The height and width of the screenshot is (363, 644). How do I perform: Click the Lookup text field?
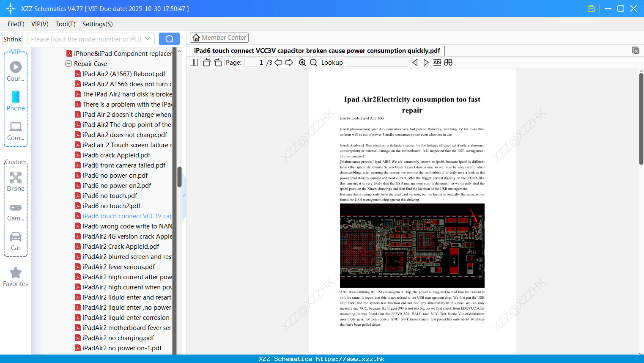[377, 63]
